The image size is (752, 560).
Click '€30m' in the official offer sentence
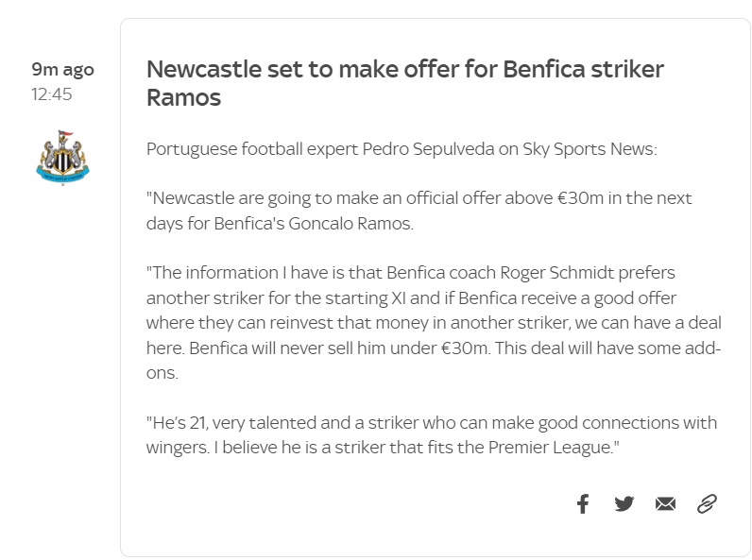tap(580, 198)
